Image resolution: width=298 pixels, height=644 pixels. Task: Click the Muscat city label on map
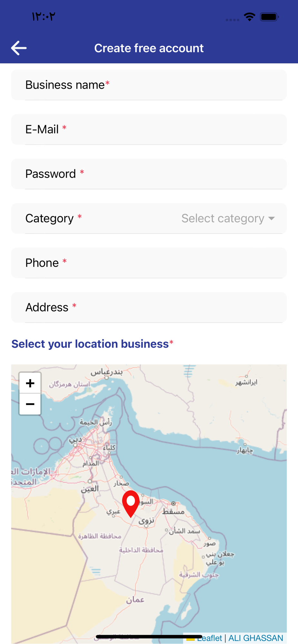pos(173,511)
